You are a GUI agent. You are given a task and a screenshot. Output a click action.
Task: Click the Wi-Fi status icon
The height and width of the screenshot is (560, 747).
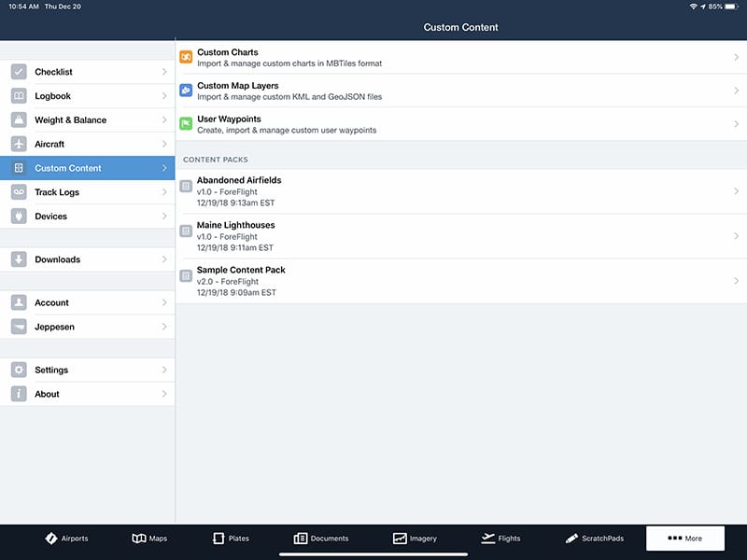(693, 7)
